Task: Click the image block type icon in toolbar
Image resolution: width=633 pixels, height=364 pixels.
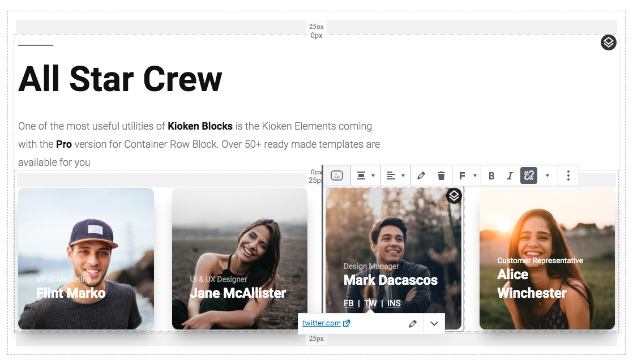Action: tap(337, 175)
